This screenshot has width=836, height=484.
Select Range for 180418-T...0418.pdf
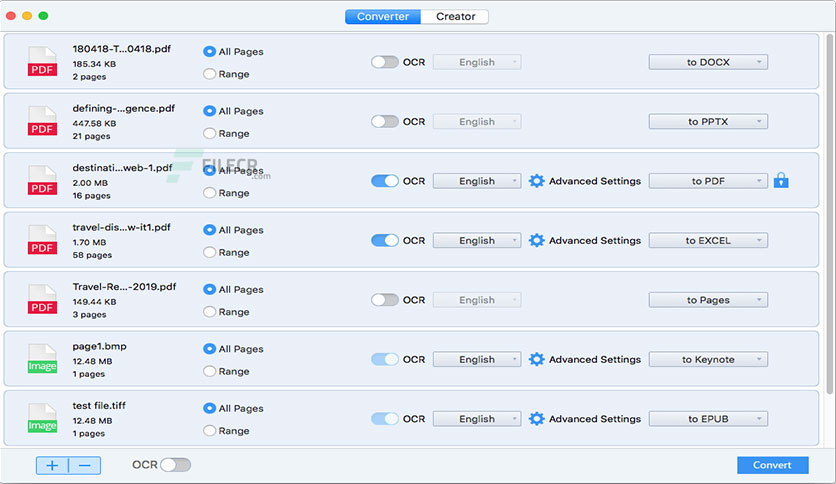[x=210, y=74]
